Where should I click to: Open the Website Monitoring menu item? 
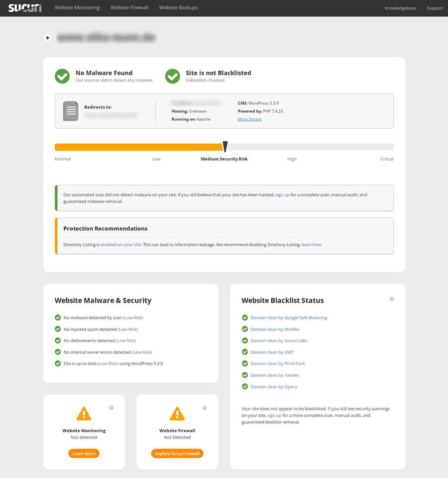[x=77, y=8]
